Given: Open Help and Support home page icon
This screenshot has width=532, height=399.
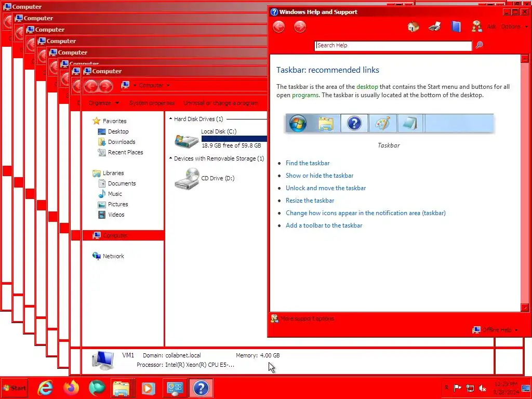Looking at the screenshot, I should [413, 26].
